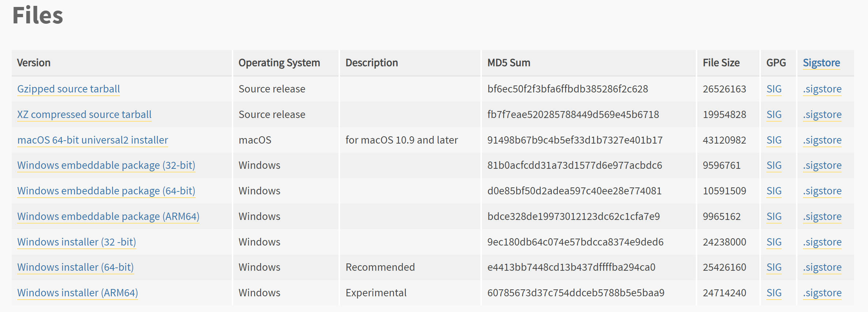Image resolution: width=868 pixels, height=312 pixels.
Task: Click file size value 10591509
Action: coord(724,191)
